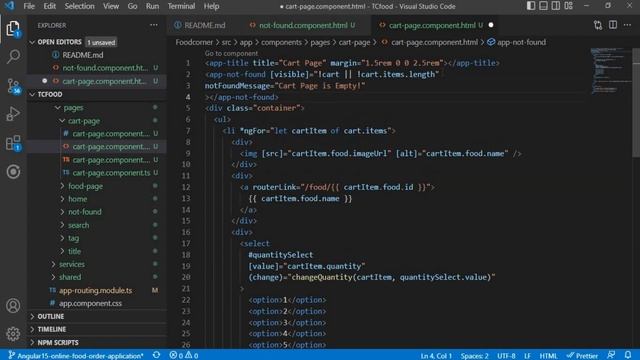Click the feedback icon in status bar

611,355
